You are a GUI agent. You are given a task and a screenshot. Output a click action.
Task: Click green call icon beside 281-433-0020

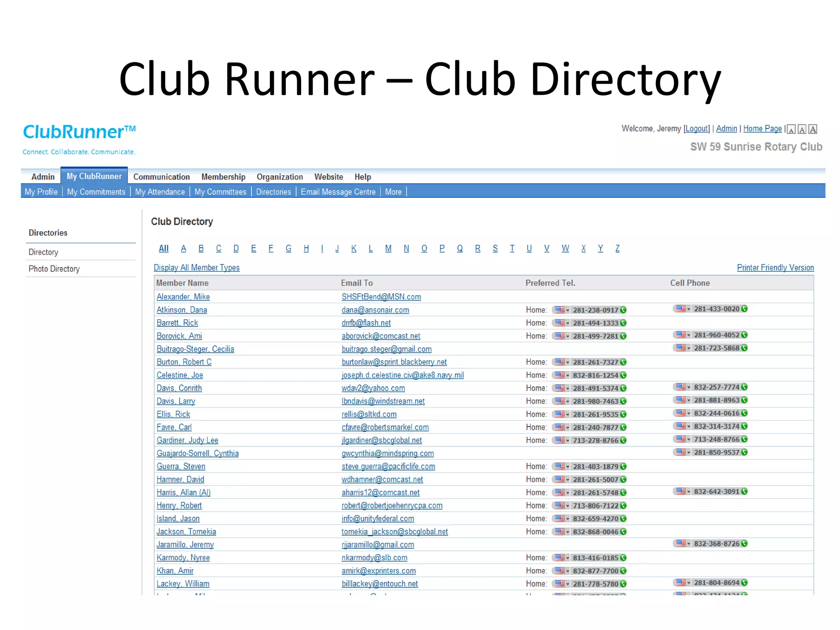point(744,309)
